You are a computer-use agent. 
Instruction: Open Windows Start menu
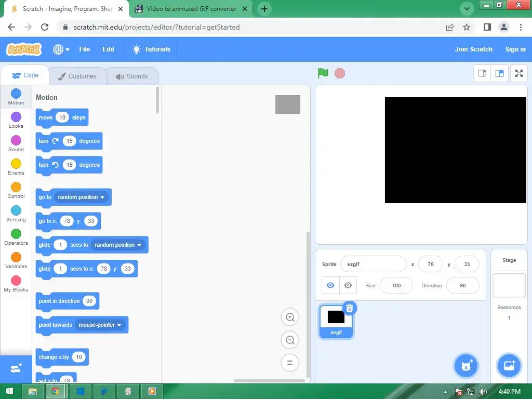[10, 391]
